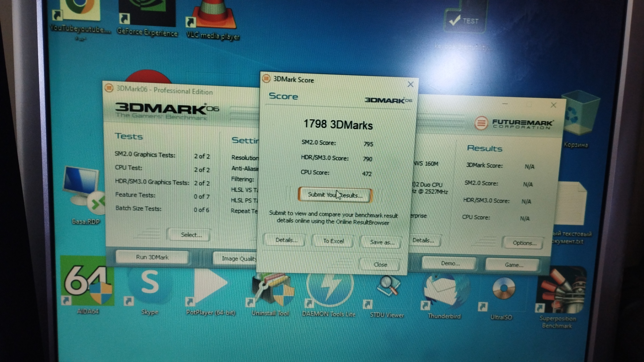The image size is (644, 362).
Task: Open Details in the Score dialog
Action: [x=286, y=240]
